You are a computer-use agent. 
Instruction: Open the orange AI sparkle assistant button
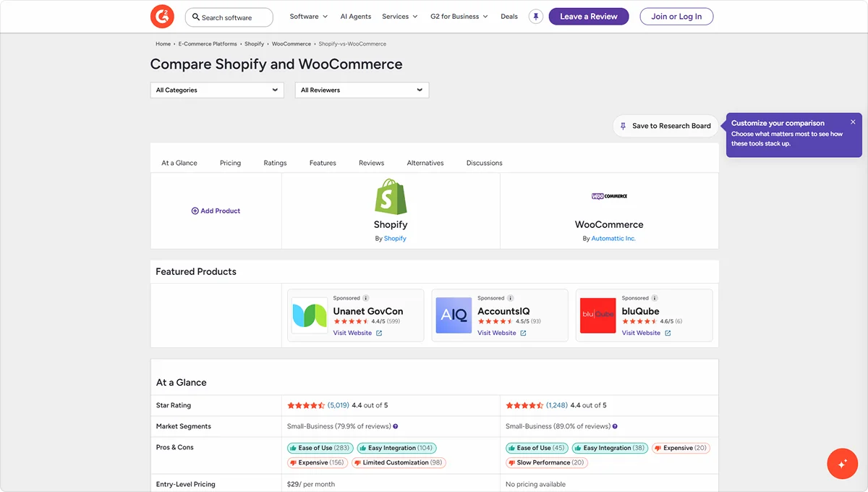tap(843, 464)
